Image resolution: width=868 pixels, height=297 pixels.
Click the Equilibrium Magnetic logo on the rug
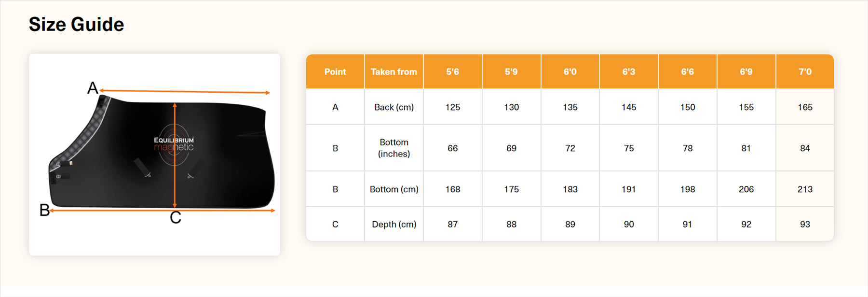tap(174, 144)
